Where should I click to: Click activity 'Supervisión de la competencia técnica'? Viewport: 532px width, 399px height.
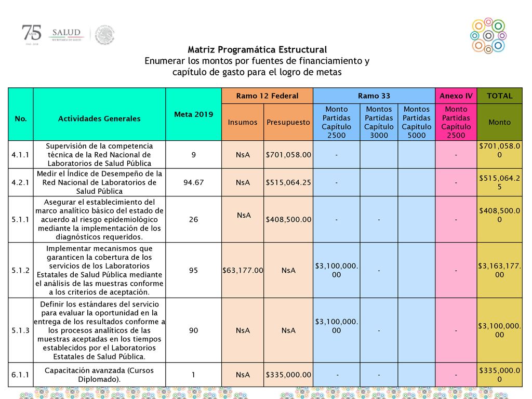pyautogui.click(x=99, y=155)
